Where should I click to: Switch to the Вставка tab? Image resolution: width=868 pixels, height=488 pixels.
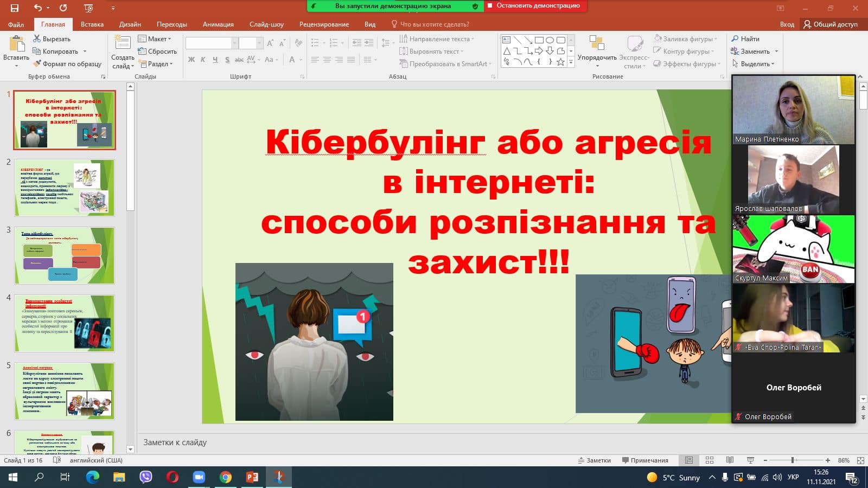pos(92,24)
